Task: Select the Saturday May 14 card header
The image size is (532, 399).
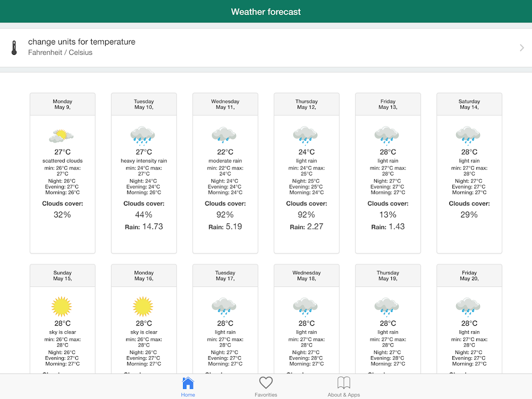Action: [x=469, y=104]
